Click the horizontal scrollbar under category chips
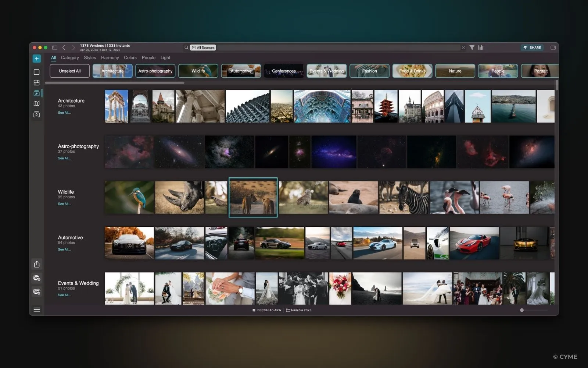The height and width of the screenshot is (368, 588). [x=115, y=83]
